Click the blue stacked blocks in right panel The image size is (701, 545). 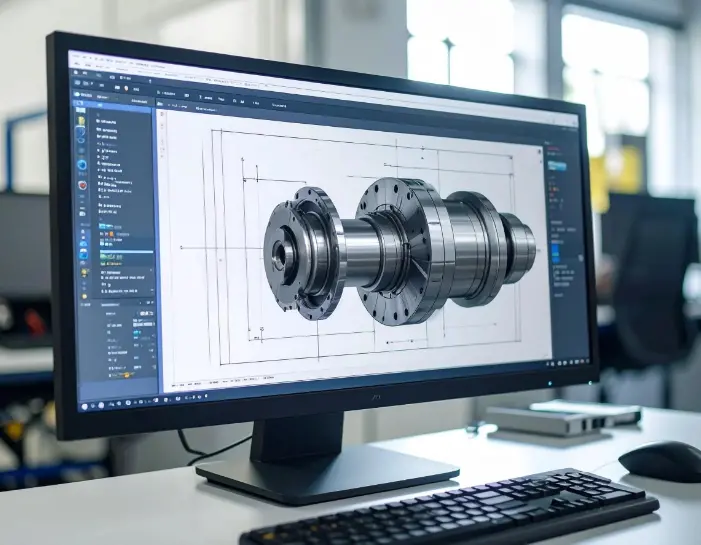[556, 253]
